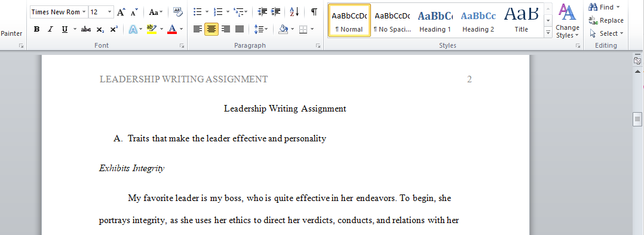Toggle Superscript formatting
644x235 pixels.
tap(114, 29)
